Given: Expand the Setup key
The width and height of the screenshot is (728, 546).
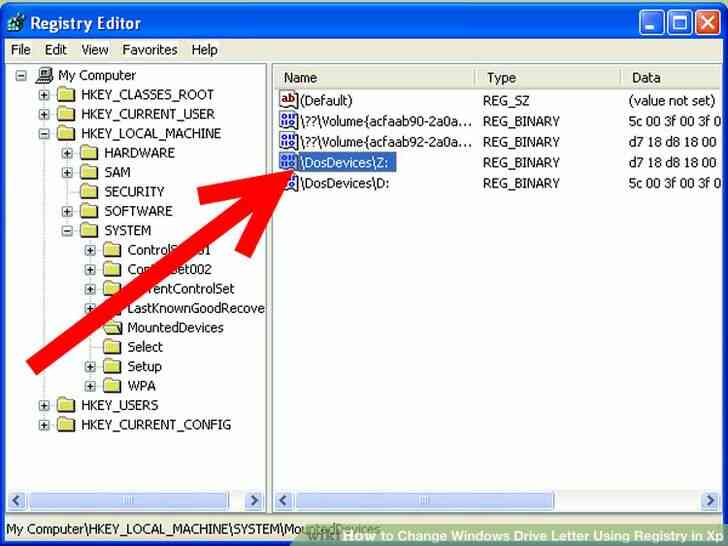Looking at the screenshot, I should tap(91, 367).
